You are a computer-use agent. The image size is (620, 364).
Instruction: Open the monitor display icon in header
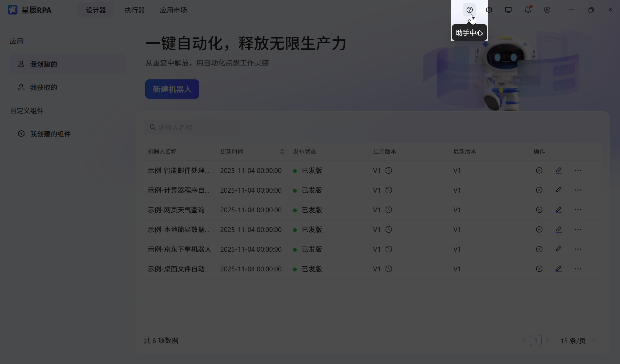[508, 10]
